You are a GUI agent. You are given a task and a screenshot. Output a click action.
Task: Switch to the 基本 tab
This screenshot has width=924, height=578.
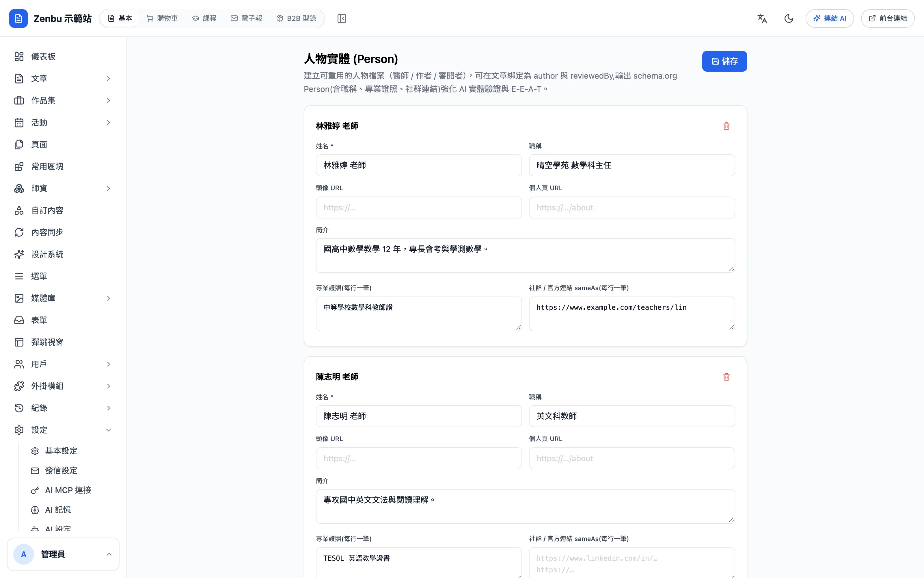tap(120, 18)
